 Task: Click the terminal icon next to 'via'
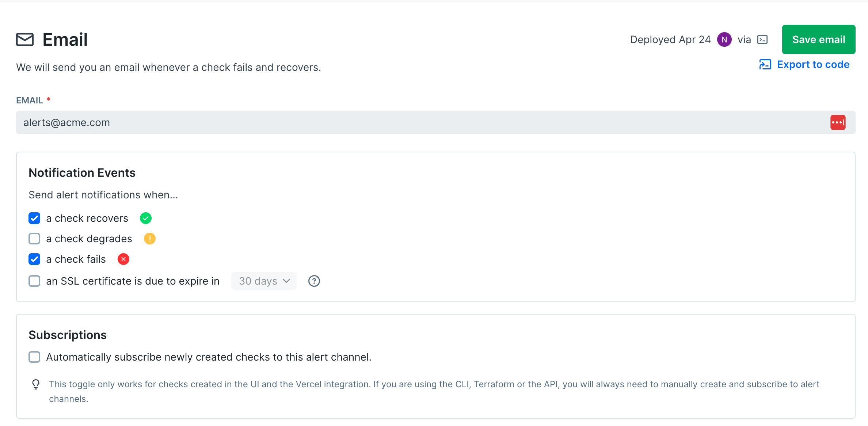pos(762,39)
